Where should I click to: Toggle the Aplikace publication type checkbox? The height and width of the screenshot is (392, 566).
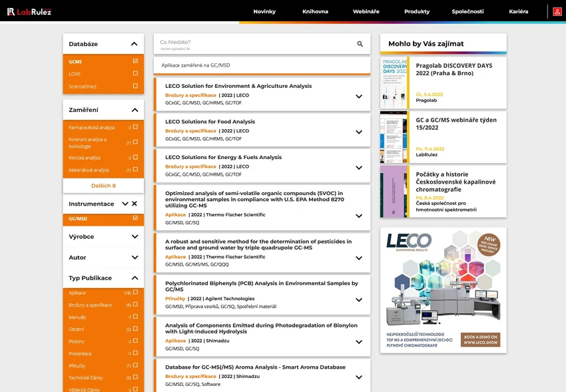pos(135,293)
